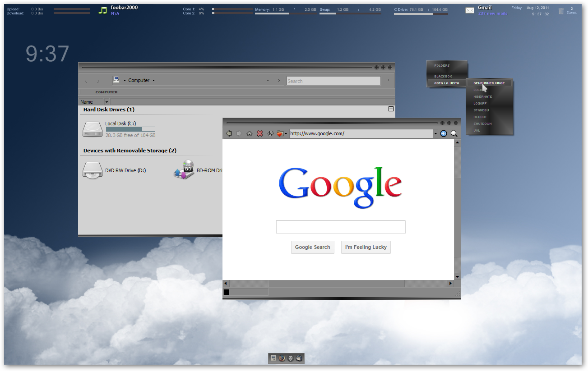
Task: Expand the dropdown arrow right of Computer
Action: click(153, 81)
